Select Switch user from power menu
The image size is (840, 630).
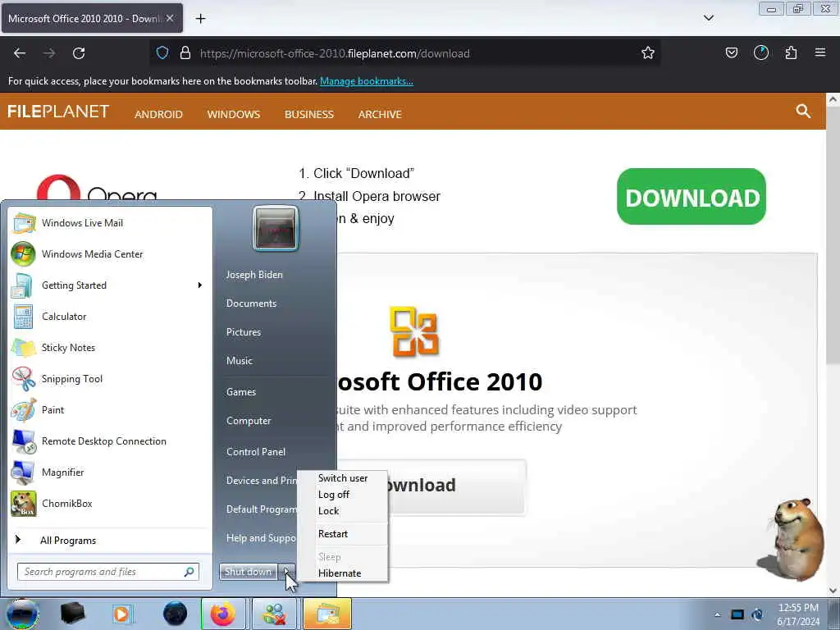click(343, 478)
